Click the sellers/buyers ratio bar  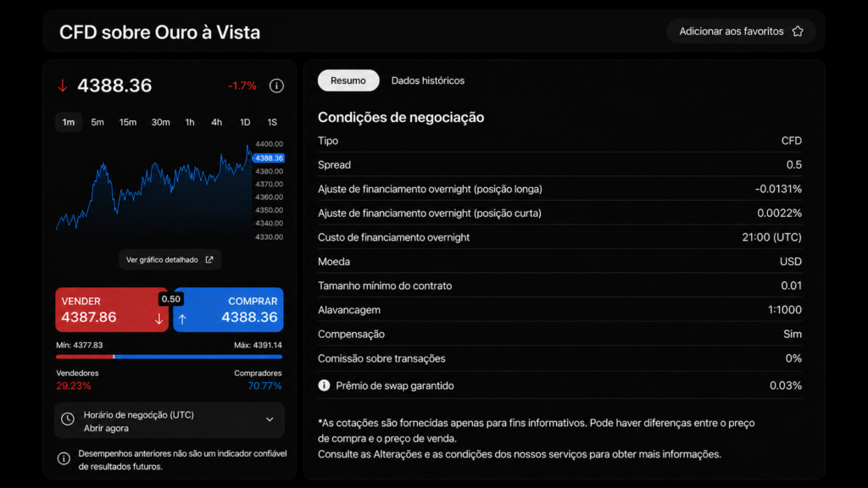(170, 357)
